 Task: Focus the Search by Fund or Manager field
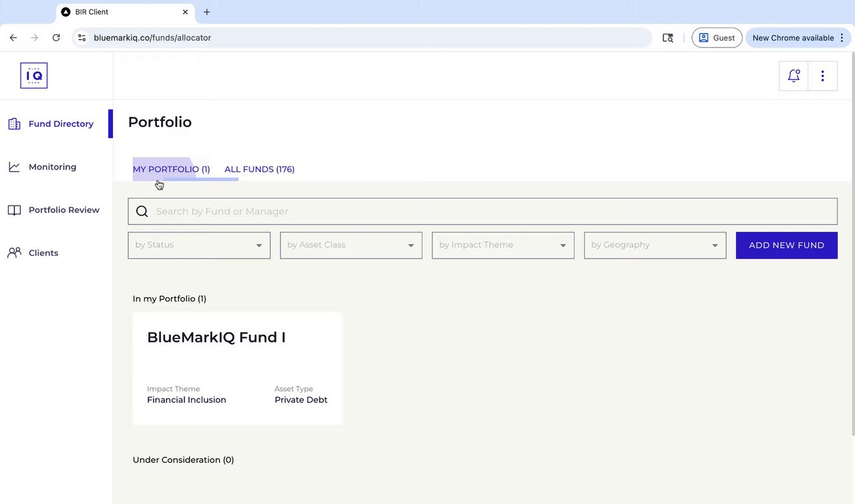(x=482, y=212)
